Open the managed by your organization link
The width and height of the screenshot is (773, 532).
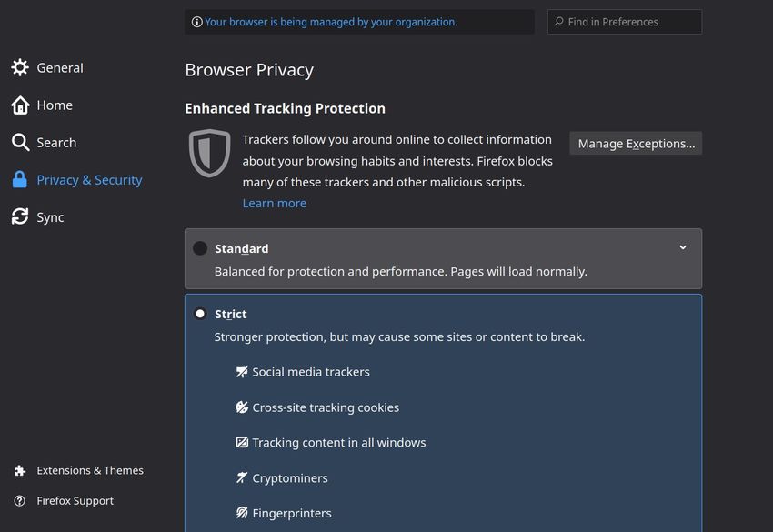coord(331,22)
